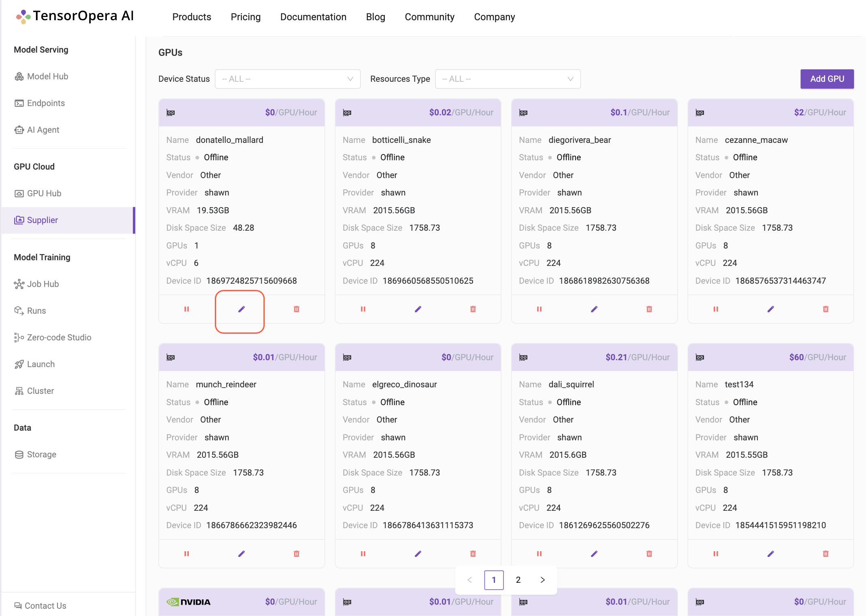Edit the cezanne_macaw device
Screen dimensions: 866x616
(x=771, y=309)
